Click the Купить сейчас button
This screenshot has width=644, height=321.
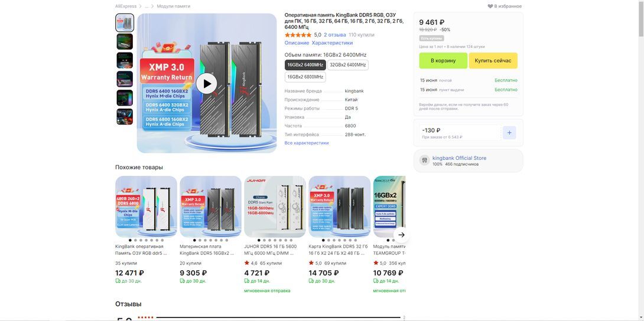[493, 61]
